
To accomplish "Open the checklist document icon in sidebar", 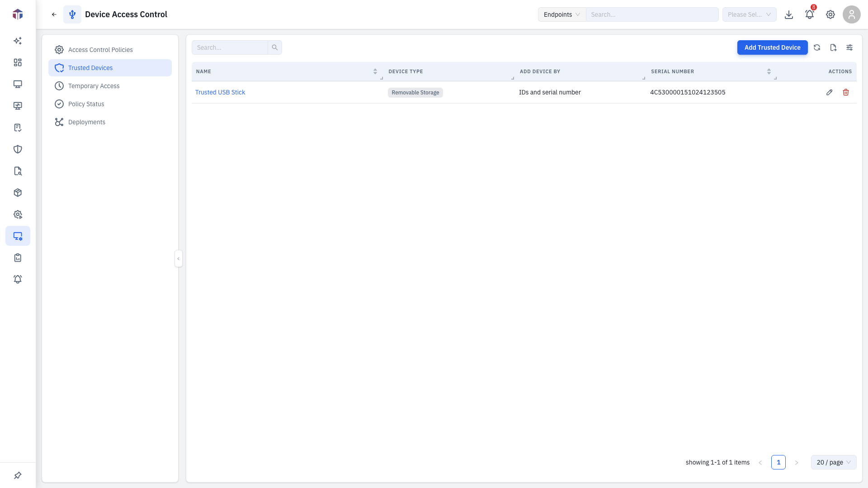I will 18,127.
